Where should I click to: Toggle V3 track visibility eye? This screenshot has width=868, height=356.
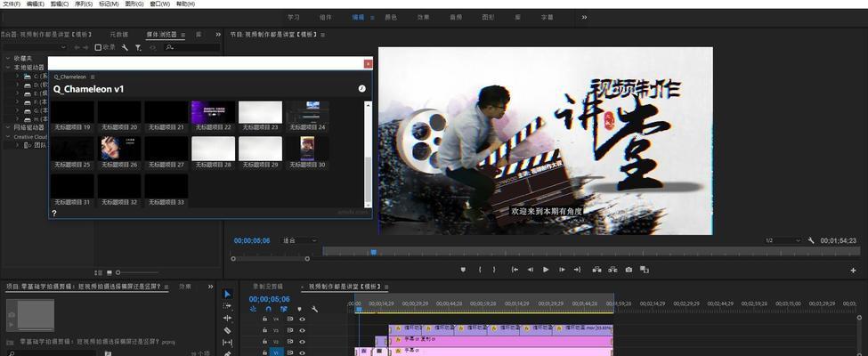click(x=303, y=330)
